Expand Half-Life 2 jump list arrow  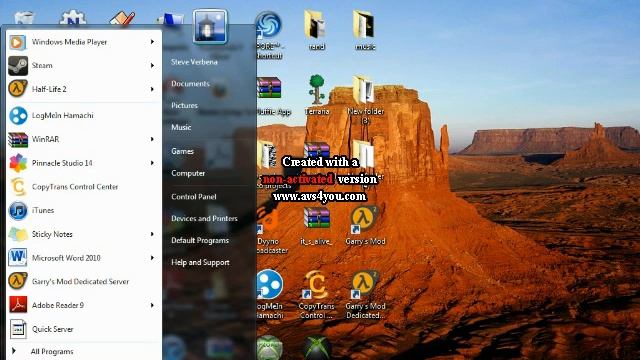pos(152,89)
